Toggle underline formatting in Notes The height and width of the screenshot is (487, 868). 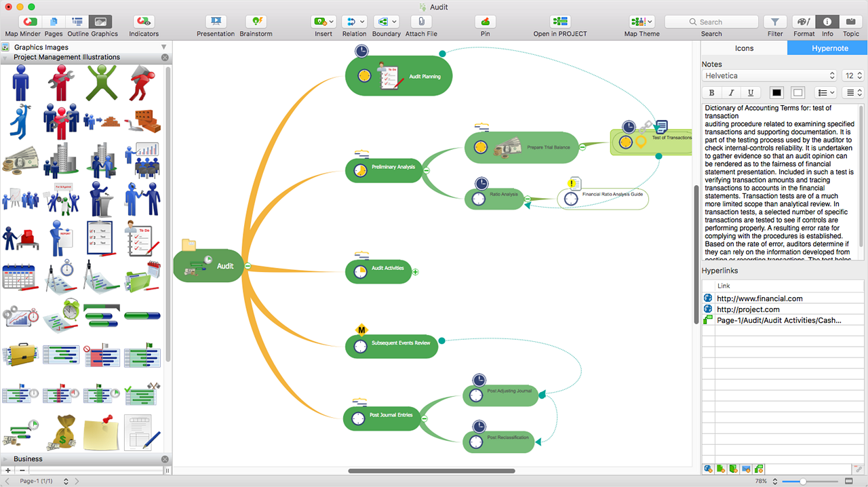750,93
